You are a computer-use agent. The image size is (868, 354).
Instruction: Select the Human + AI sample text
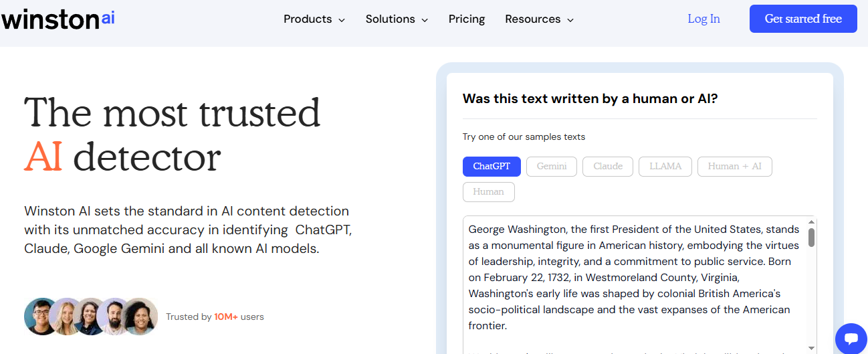point(735,167)
